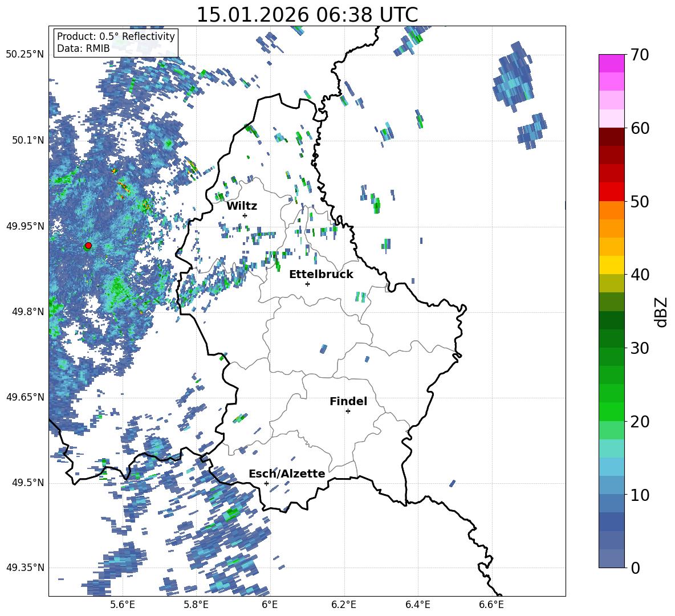Click the title "15.01.2026 06:38 UTC"
This screenshot has width=675, height=616.
[307, 15]
